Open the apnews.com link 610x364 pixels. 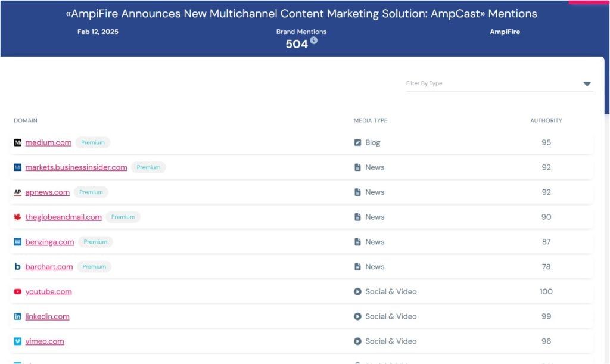click(48, 192)
